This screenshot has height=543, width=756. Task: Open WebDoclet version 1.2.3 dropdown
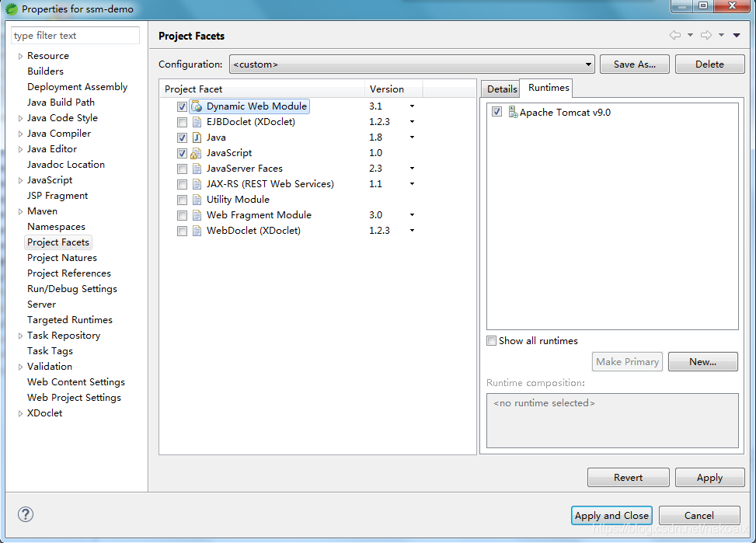pos(413,231)
